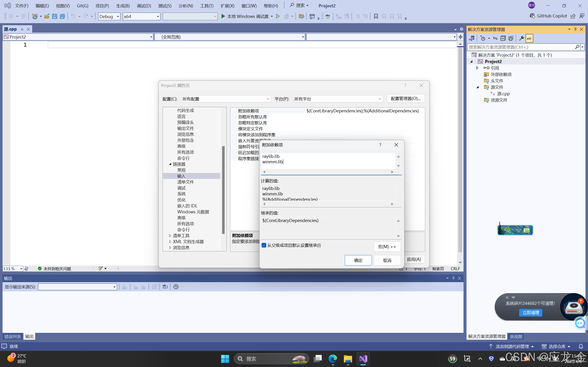Viewport: 588px width, 367px height.
Task: Open the Save file icon on toolbar
Action: 55,16
